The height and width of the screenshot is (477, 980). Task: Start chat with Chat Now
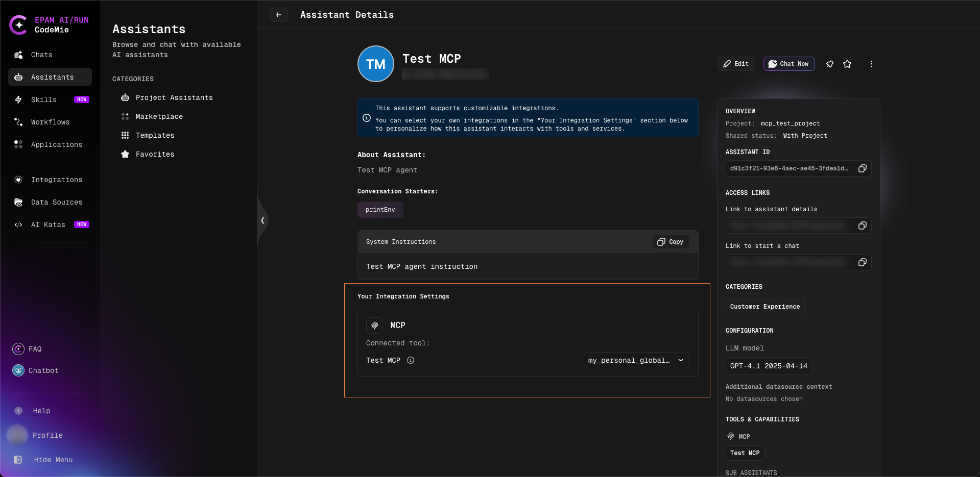click(x=789, y=64)
